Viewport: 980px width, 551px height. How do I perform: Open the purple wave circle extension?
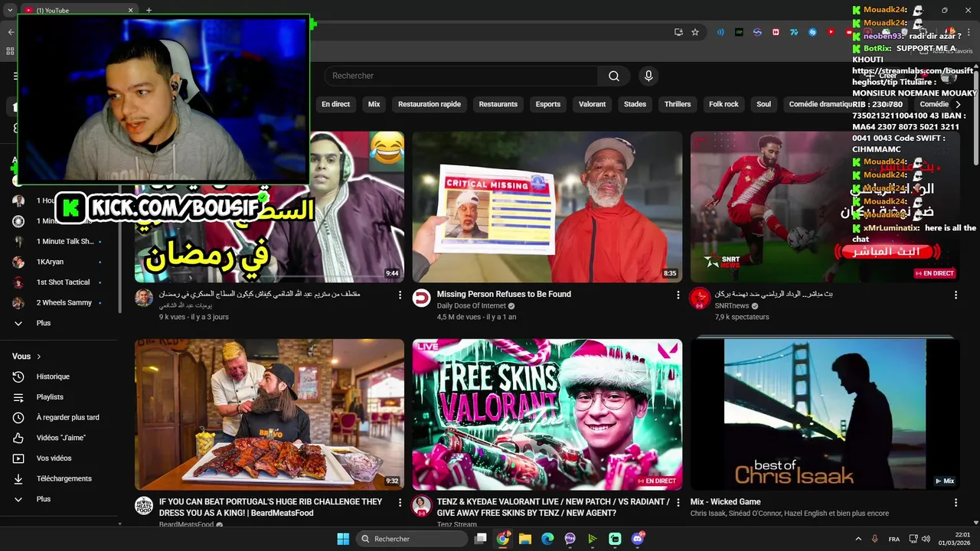click(x=757, y=32)
